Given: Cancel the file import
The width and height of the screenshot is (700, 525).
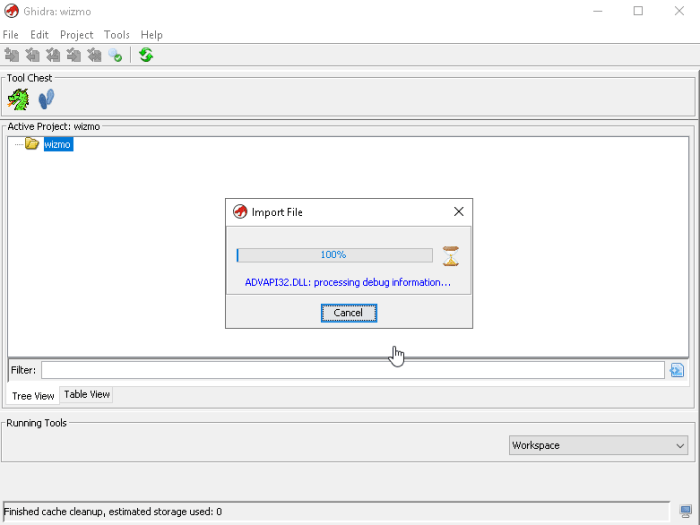Looking at the screenshot, I should click(349, 313).
